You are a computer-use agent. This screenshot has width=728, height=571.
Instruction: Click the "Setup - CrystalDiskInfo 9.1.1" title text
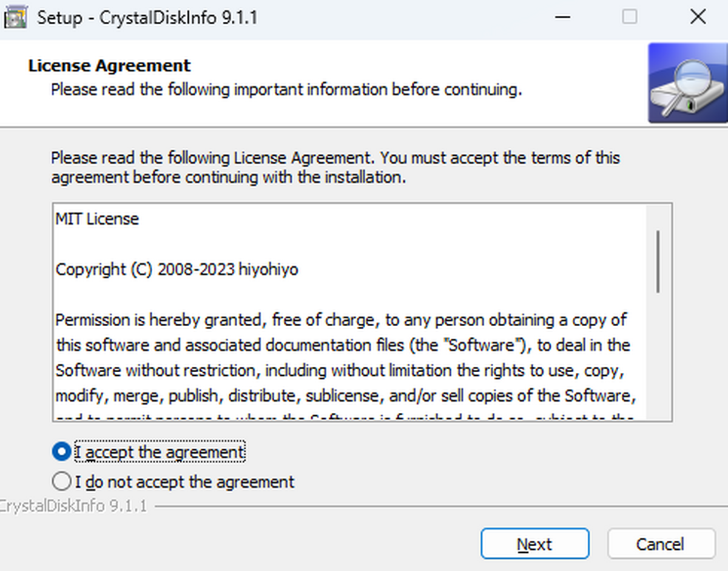pyautogui.click(x=147, y=18)
